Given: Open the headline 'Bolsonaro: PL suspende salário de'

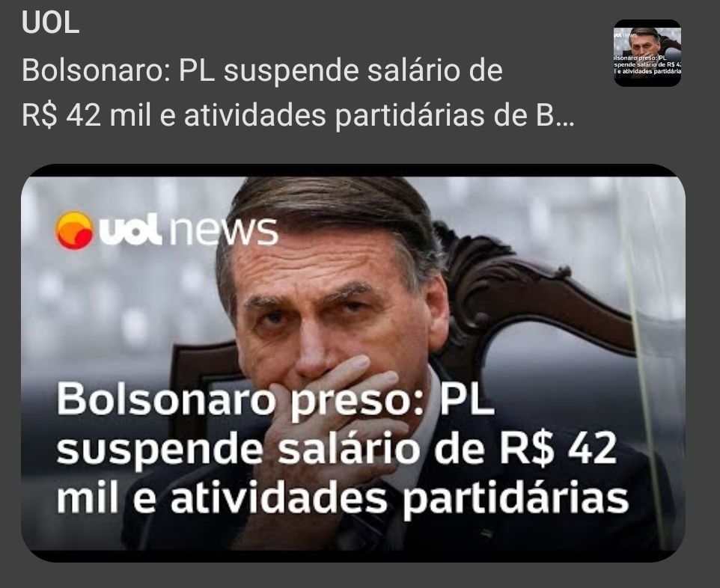Looking at the screenshot, I should coord(262,72).
